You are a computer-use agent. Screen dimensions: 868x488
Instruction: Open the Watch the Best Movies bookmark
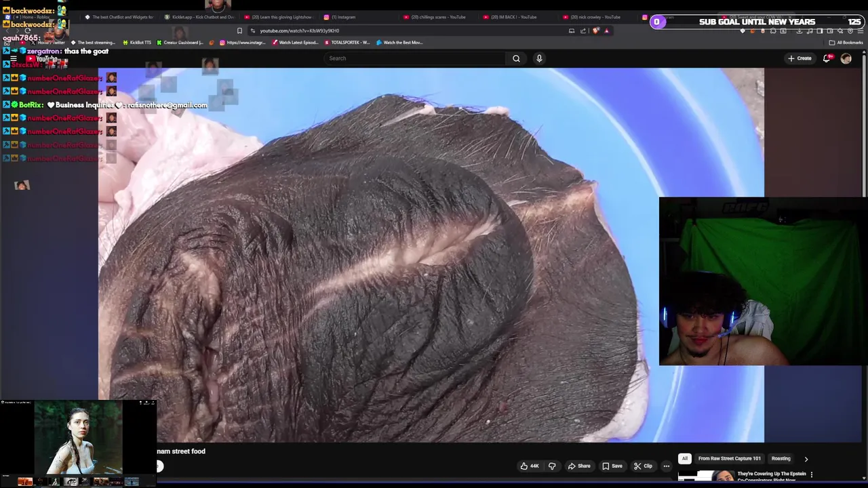400,43
